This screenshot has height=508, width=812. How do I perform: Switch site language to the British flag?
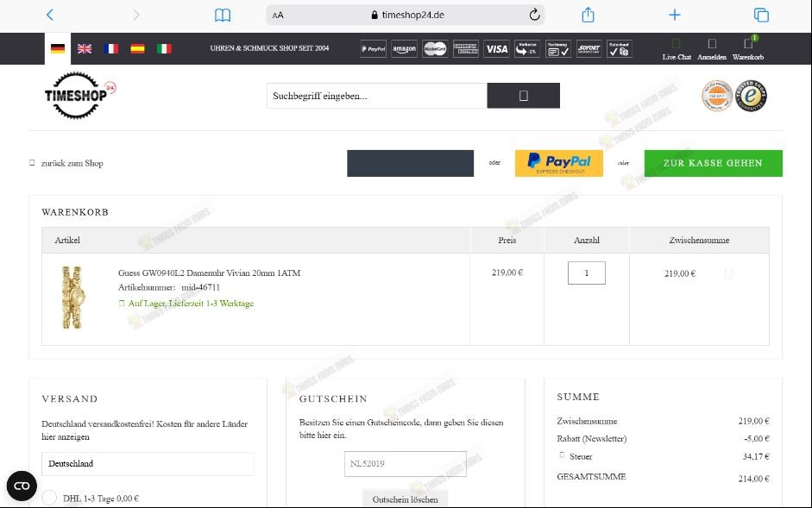[x=84, y=48]
